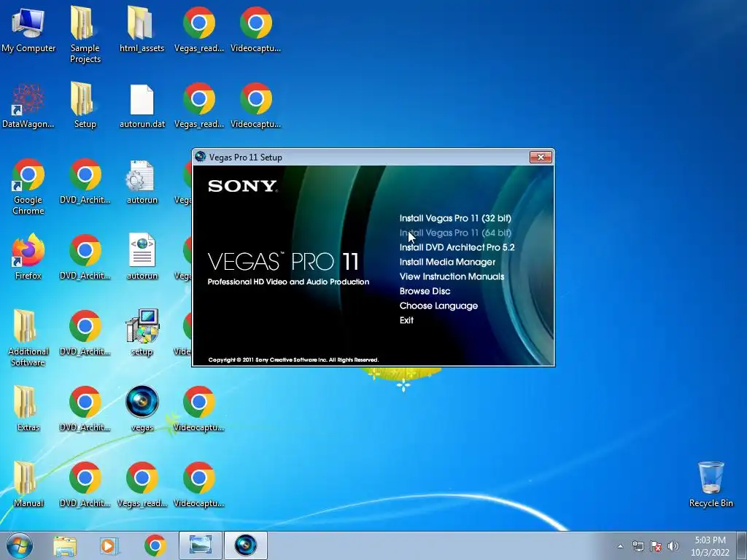Screen dimensions: 747x560
Task: Select the Sample Projects folder
Action: 85,35
